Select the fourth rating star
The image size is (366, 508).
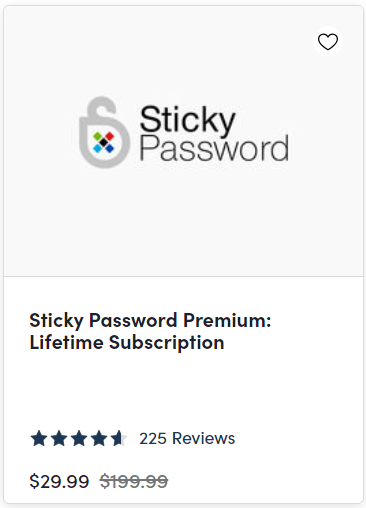99,438
